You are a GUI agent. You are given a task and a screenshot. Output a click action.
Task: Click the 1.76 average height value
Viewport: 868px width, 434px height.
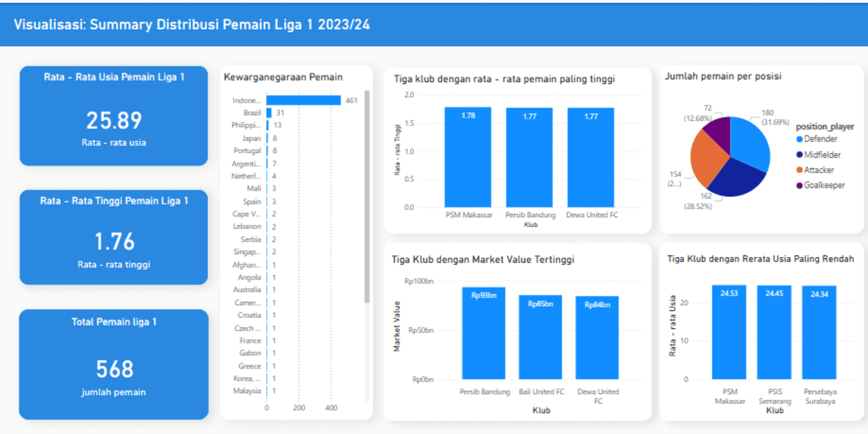pos(114,241)
